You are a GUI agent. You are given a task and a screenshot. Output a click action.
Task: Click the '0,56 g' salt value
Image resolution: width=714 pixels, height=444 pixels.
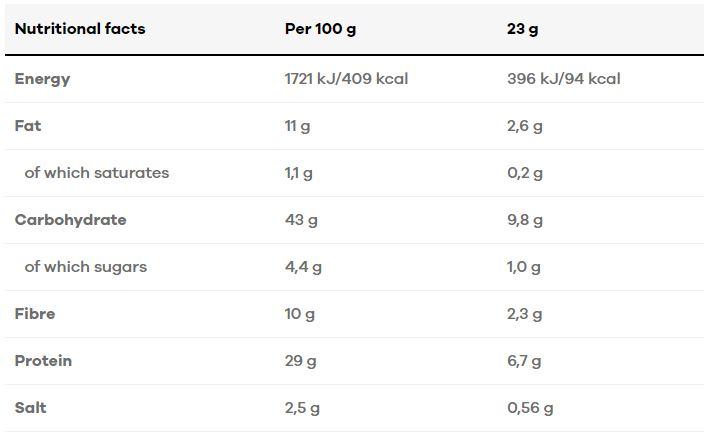coord(530,408)
